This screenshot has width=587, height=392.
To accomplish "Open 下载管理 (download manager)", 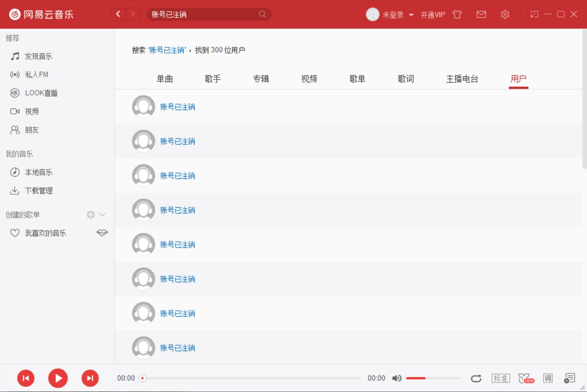I will [x=39, y=190].
